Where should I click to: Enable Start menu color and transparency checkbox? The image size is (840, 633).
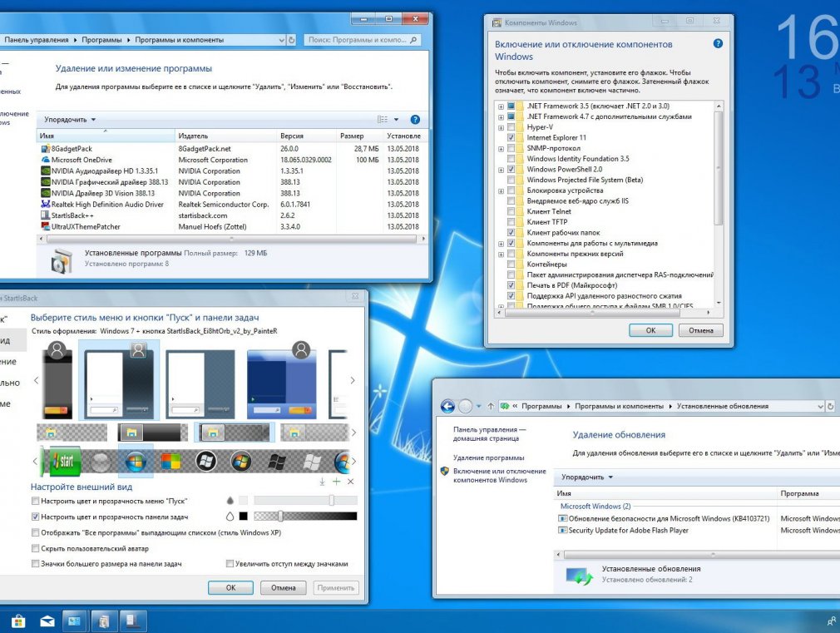[x=36, y=501]
